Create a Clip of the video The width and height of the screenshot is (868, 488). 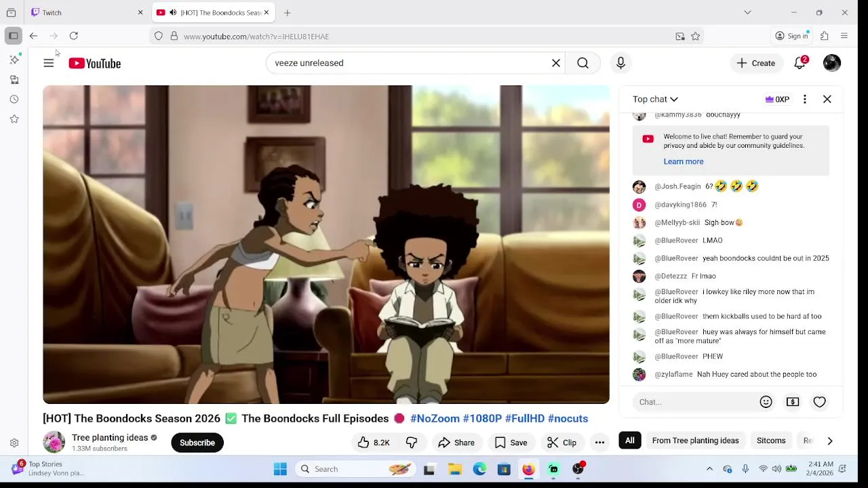pyautogui.click(x=561, y=443)
